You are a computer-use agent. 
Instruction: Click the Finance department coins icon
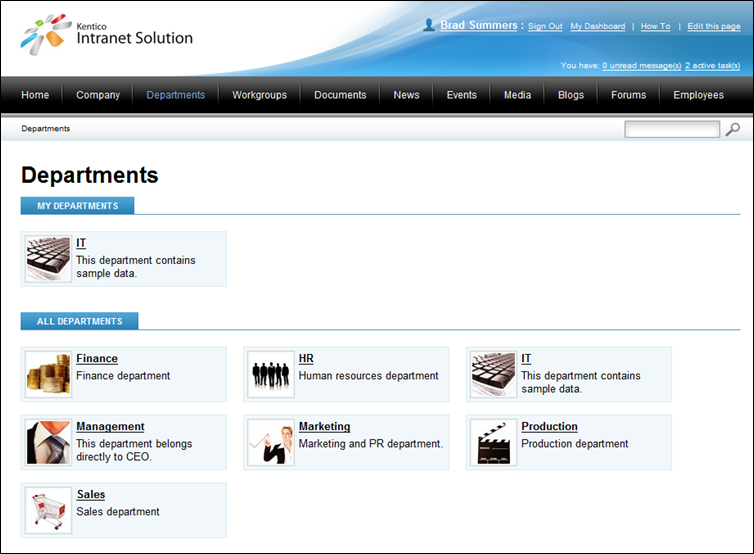pos(48,374)
